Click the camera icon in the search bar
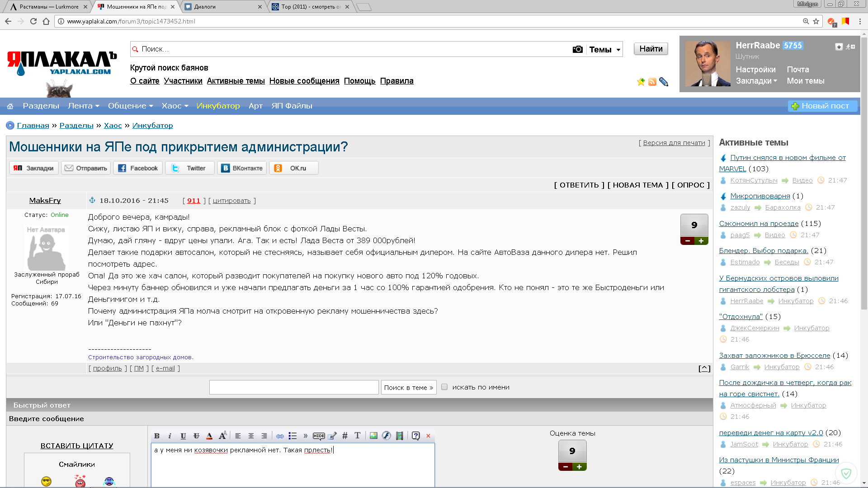 point(578,49)
